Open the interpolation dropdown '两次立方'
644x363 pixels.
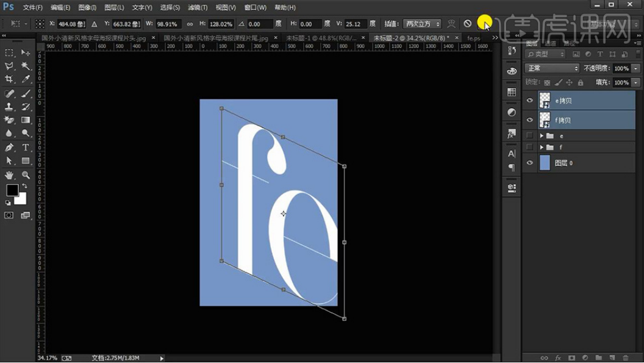tap(421, 24)
